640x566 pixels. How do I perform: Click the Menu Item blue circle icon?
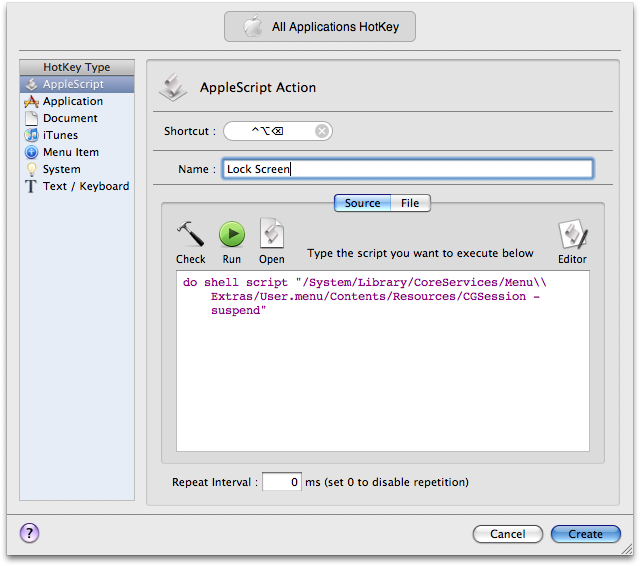pyautogui.click(x=31, y=152)
